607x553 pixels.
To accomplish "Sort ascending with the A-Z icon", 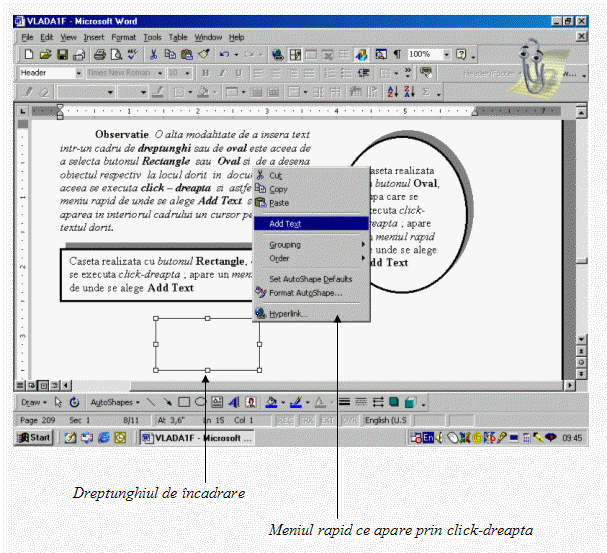I will (x=393, y=92).
